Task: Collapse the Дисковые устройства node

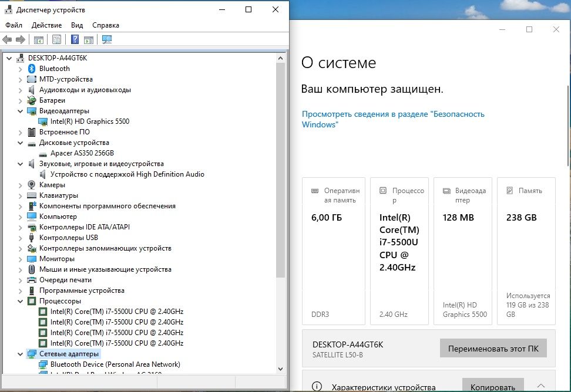Action: (x=21, y=143)
